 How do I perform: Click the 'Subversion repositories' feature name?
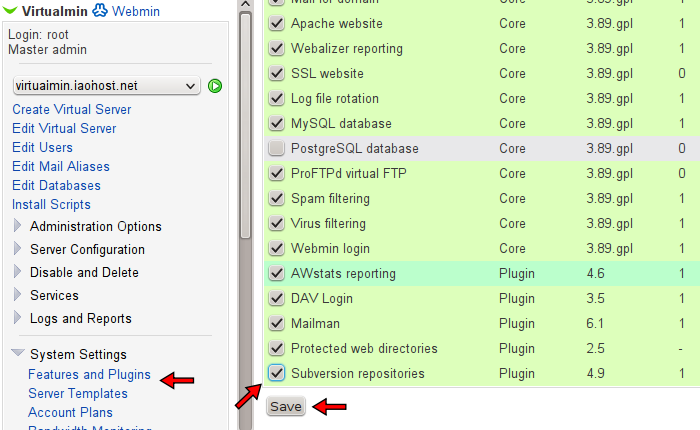pos(358,374)
